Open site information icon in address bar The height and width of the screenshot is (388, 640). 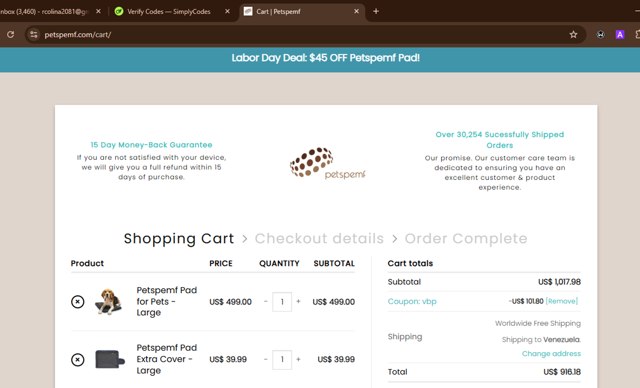[33, 35]
